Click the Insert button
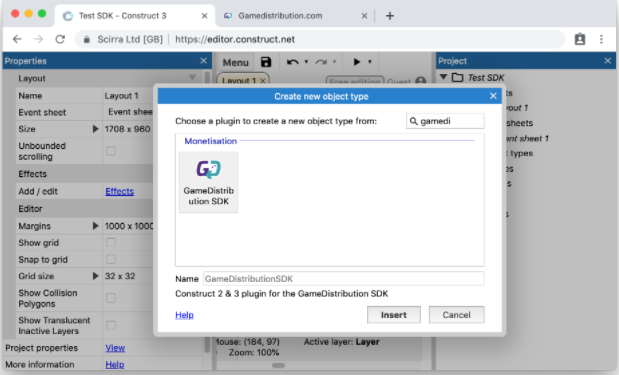 point(394,315)
